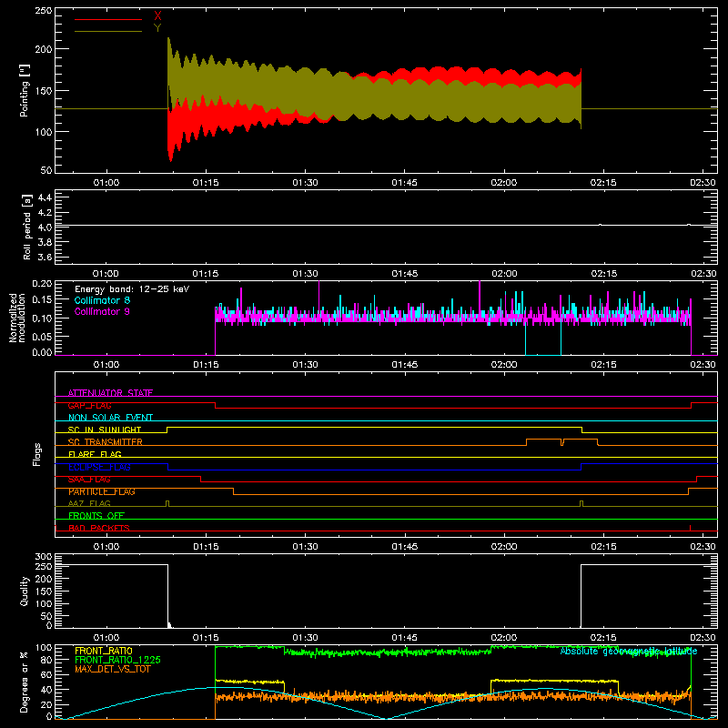This screenshot has height=728, width=728.
Task: Select 'Energy band: 12-25 keV' text
Action: pos(132,289)
